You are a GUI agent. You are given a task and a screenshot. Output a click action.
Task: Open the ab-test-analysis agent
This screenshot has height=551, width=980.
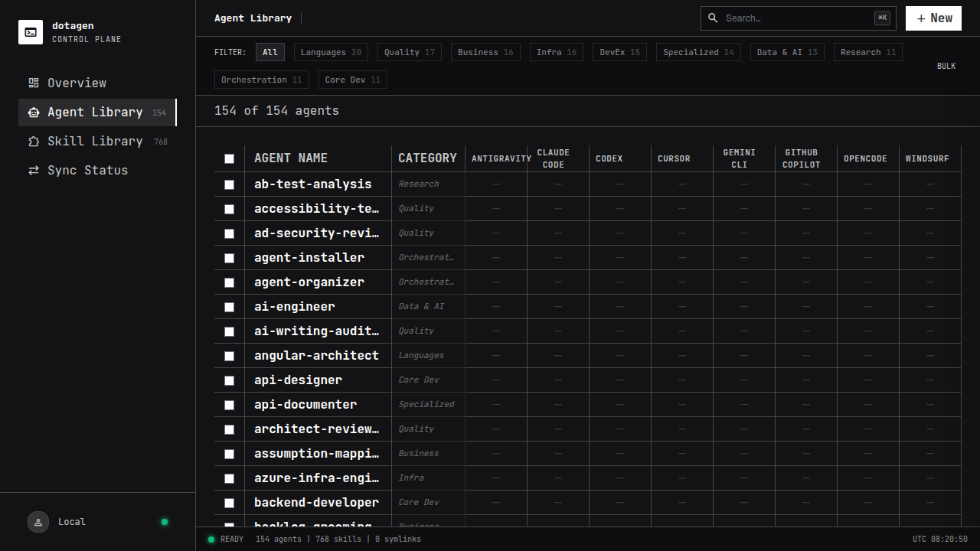coord(312,184)
